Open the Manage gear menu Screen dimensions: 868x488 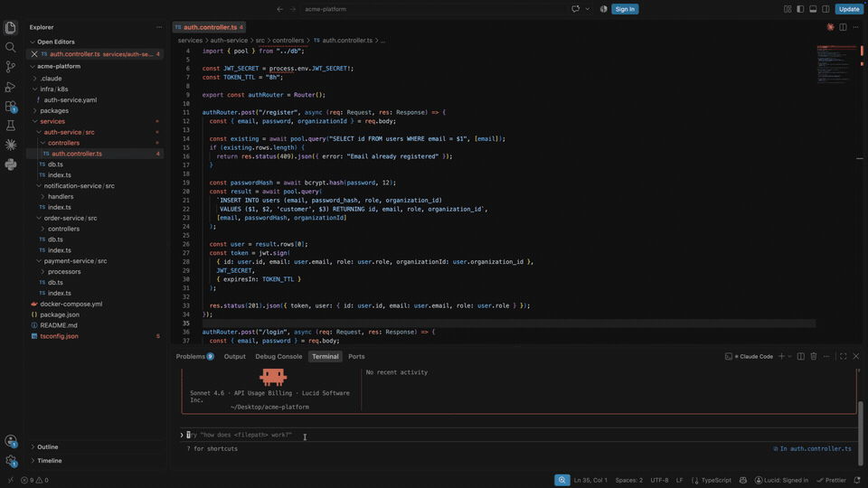11,460
